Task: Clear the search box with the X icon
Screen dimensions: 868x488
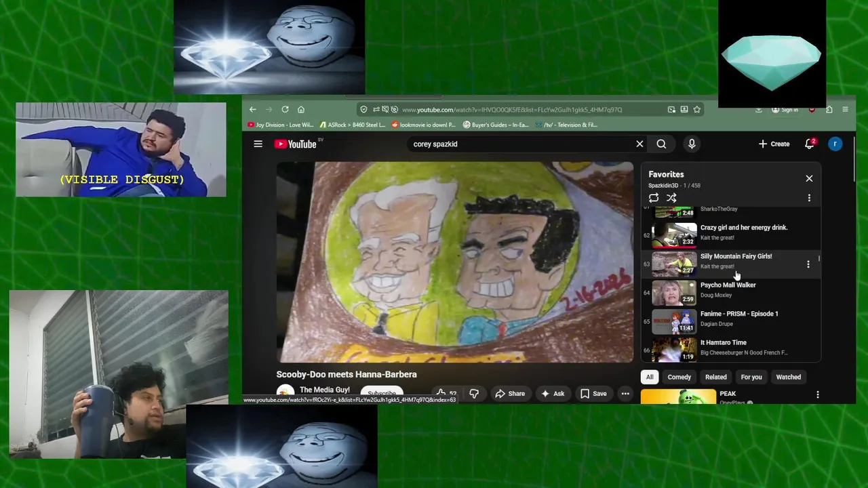Action: tap(639, 144)
